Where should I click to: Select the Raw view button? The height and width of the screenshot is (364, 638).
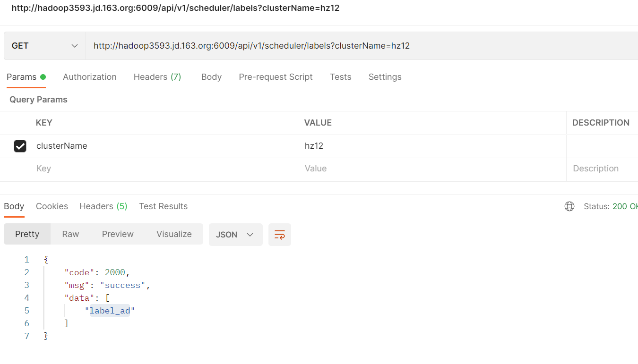[x=70, y=234]
